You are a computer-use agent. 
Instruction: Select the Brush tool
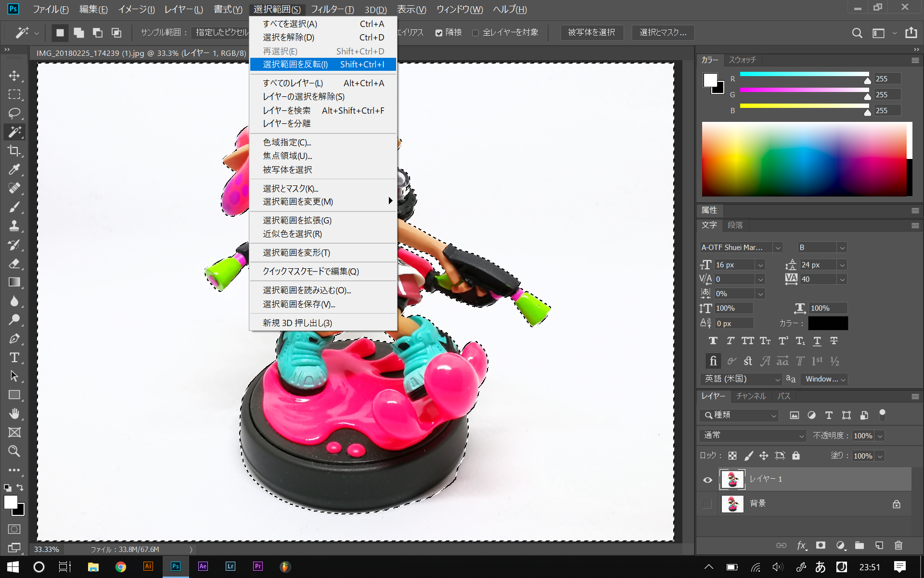(x=14, y=207)
